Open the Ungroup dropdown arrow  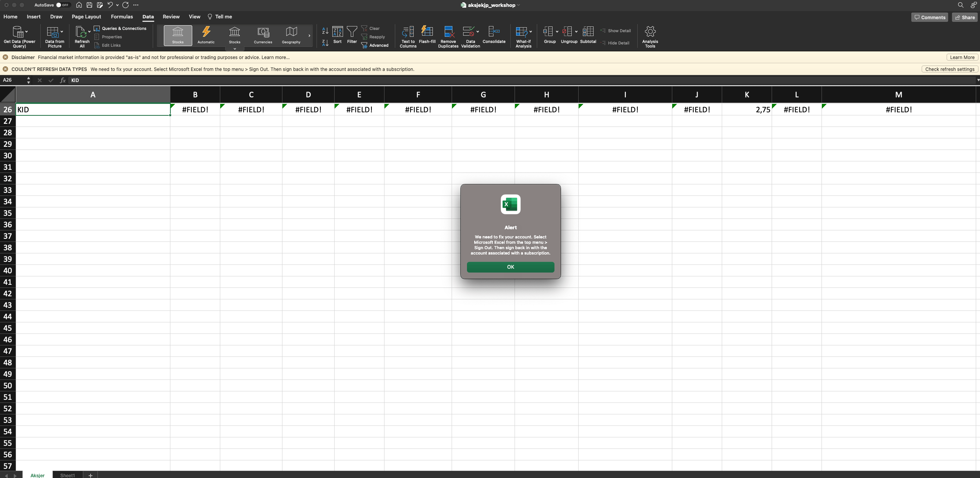point(576,31)
